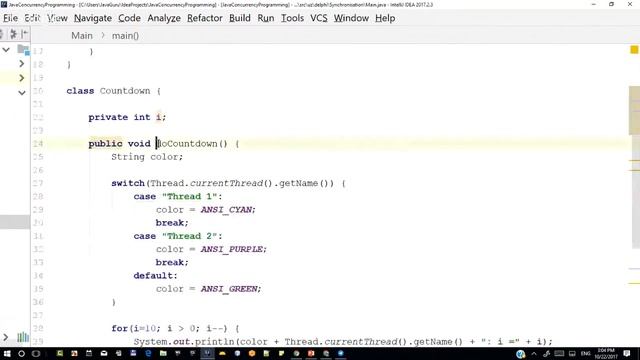Click the yellow inspection status indicator

634,50
